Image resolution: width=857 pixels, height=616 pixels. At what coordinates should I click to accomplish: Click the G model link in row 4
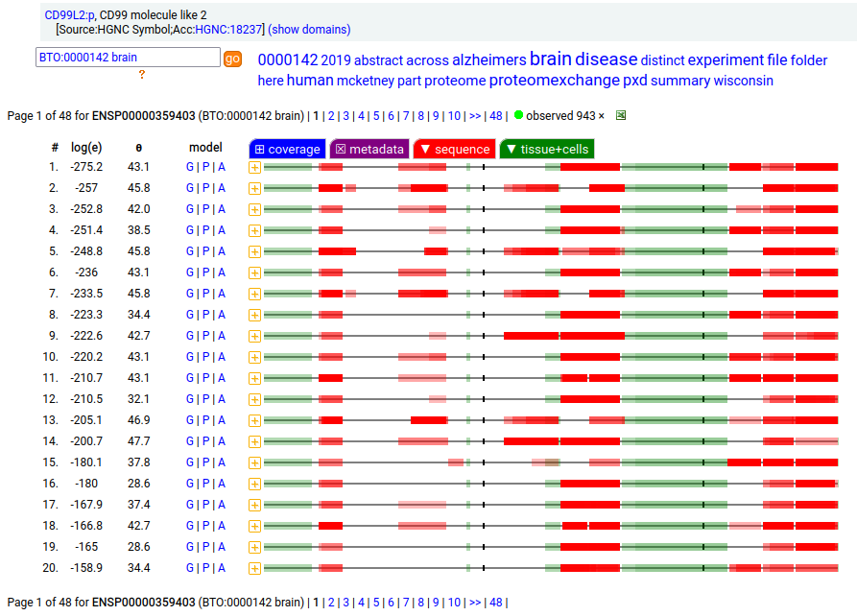click(x=190, y=230)
